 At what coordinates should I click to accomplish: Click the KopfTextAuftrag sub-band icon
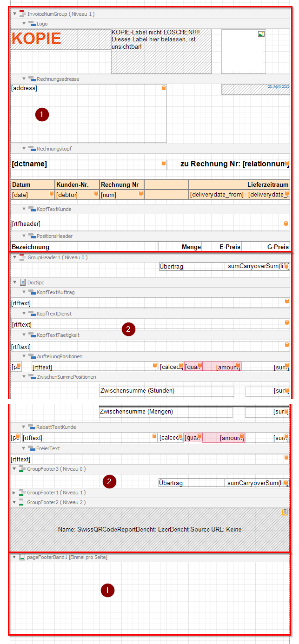point(32,292)
